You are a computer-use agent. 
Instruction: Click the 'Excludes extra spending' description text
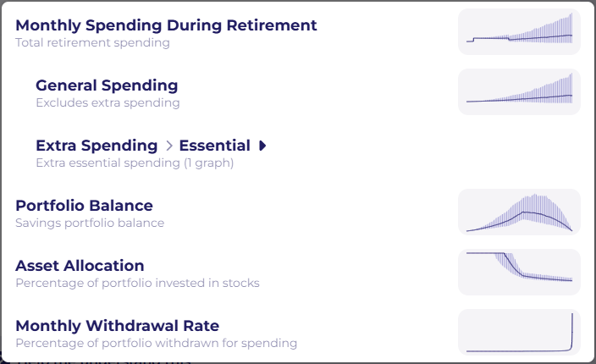pyautogui.click(x=108, y=103)
